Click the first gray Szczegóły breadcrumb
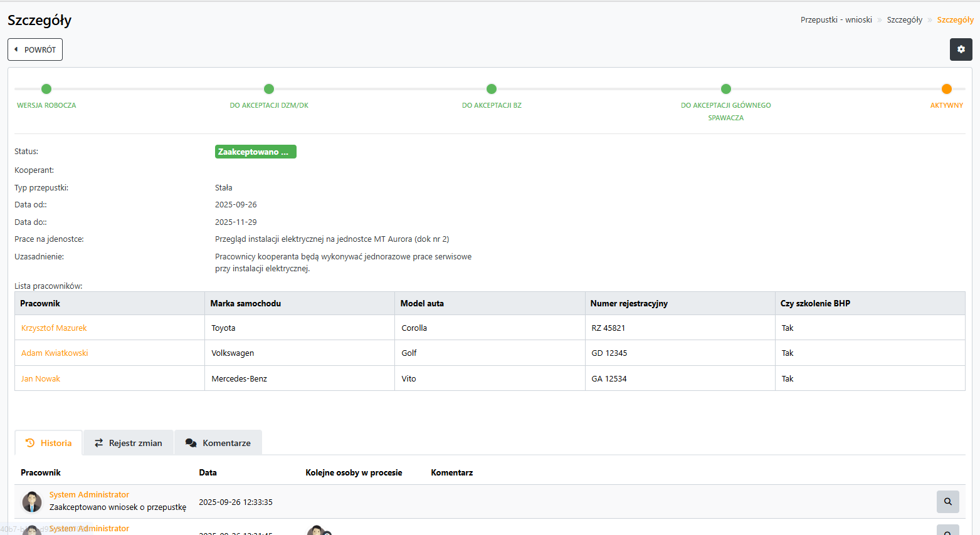Image resolution: width=980 pixels, height=535 pixels. point(905,20)
